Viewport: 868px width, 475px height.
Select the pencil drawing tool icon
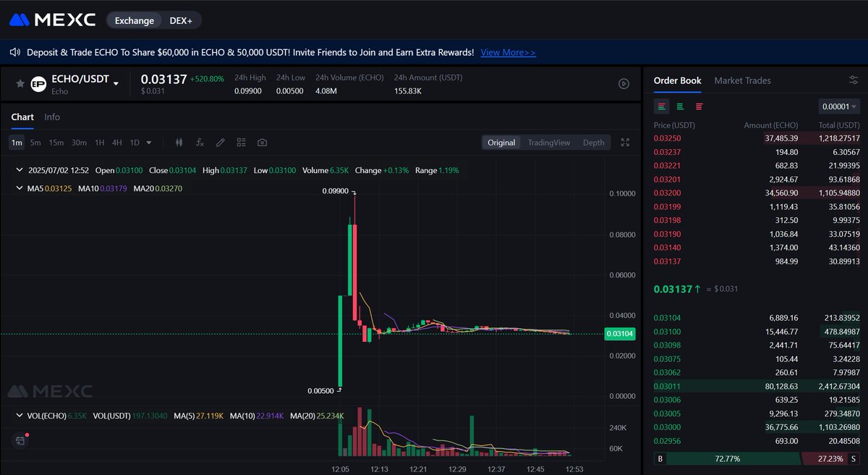(221, 143)
